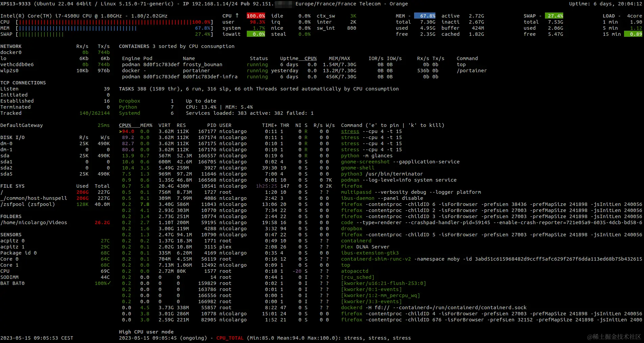Select the FILE SYS section header

[x=13, y=186]
